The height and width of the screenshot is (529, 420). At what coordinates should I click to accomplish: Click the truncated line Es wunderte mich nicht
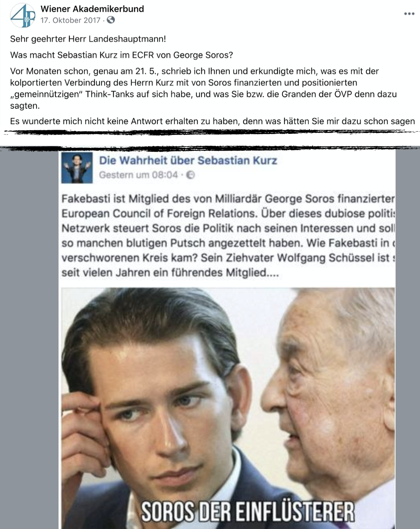pos(212,121)
